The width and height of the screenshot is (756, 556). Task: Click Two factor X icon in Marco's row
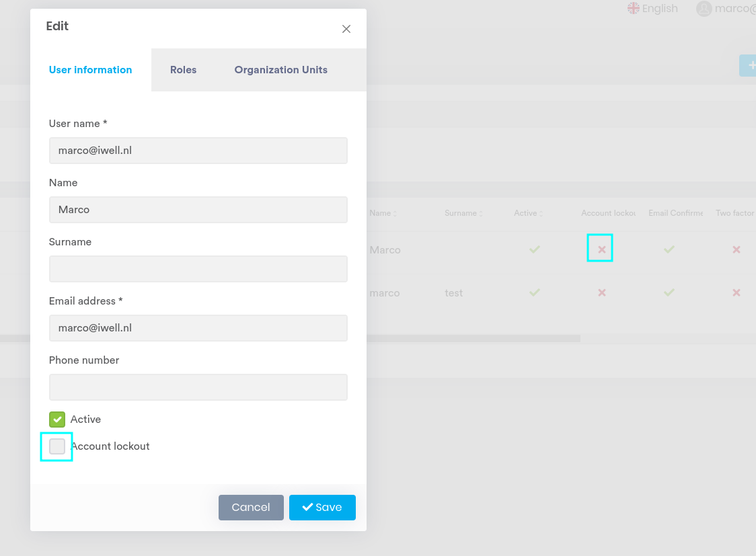736,249
